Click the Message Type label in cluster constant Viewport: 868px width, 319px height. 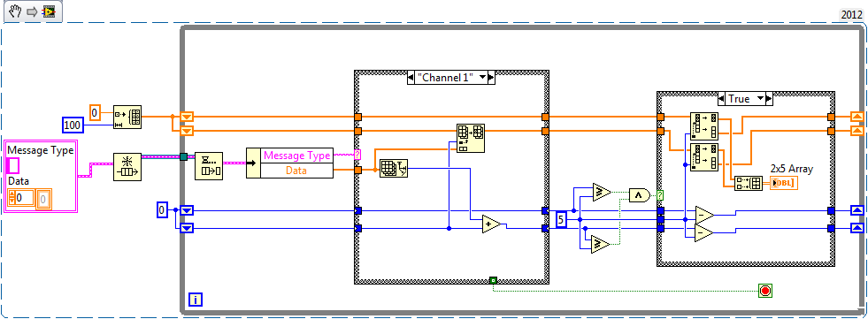(40, 150)
